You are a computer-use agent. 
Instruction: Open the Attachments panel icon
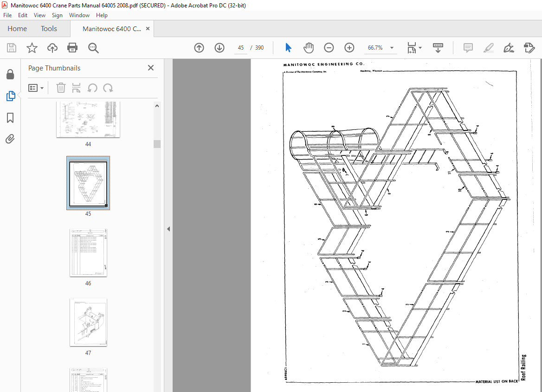coord(10,138)
